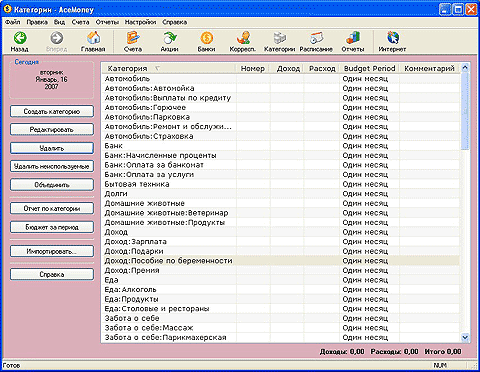The height and width of the screenshot is (372, 480).
Task: Select the Долги row
Action: [x=281, y=194]
